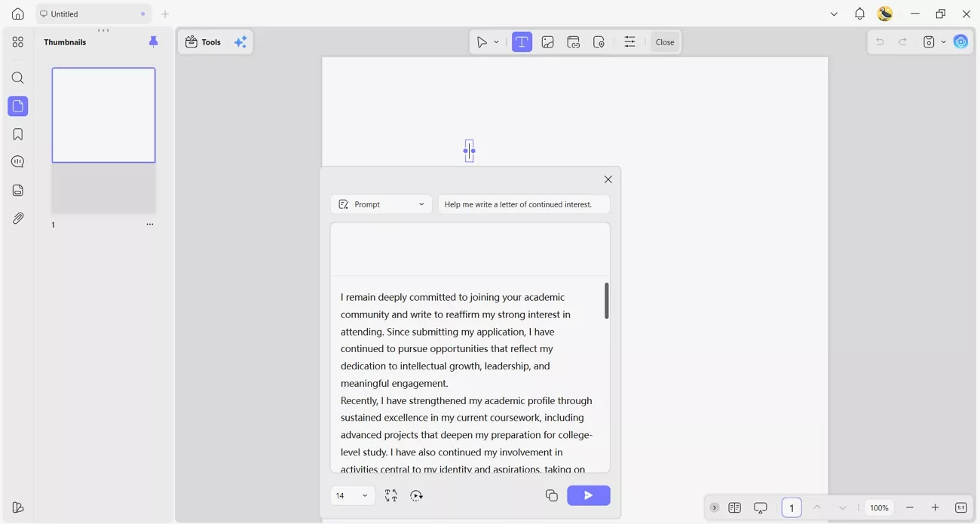980x524 pixels.
Task: Unpin the Thumbnails panel
Action: [x=154, y=41]
